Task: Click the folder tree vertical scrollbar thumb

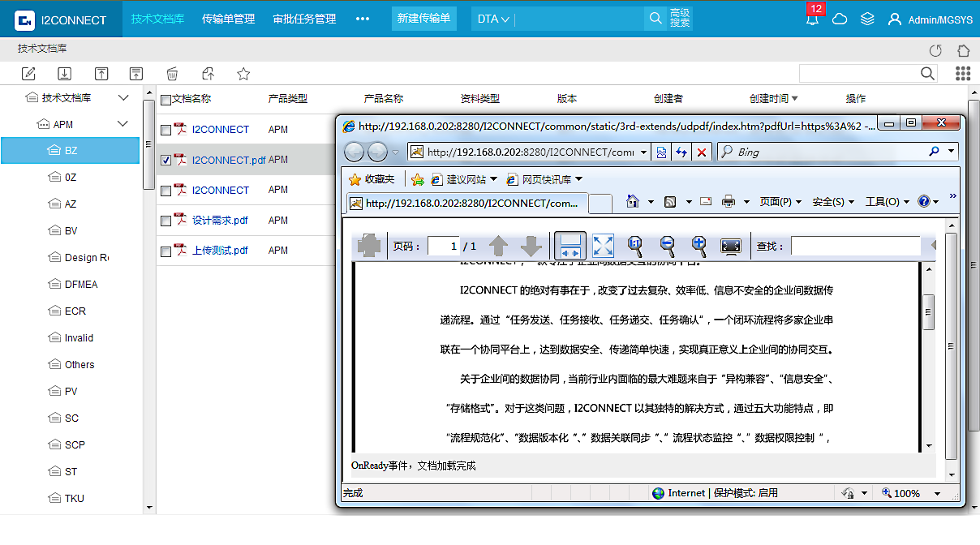Action: pyautogui.click(x=148, y=144)
